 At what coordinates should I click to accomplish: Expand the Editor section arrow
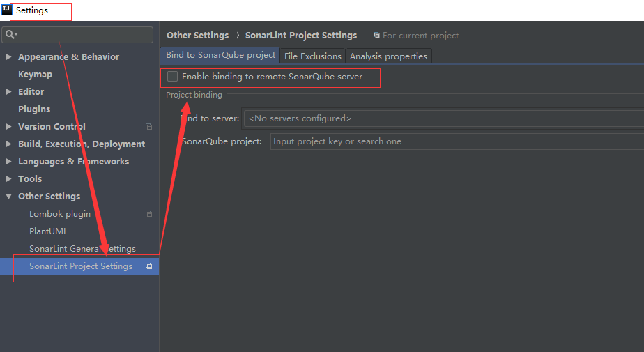coord(8,91)
